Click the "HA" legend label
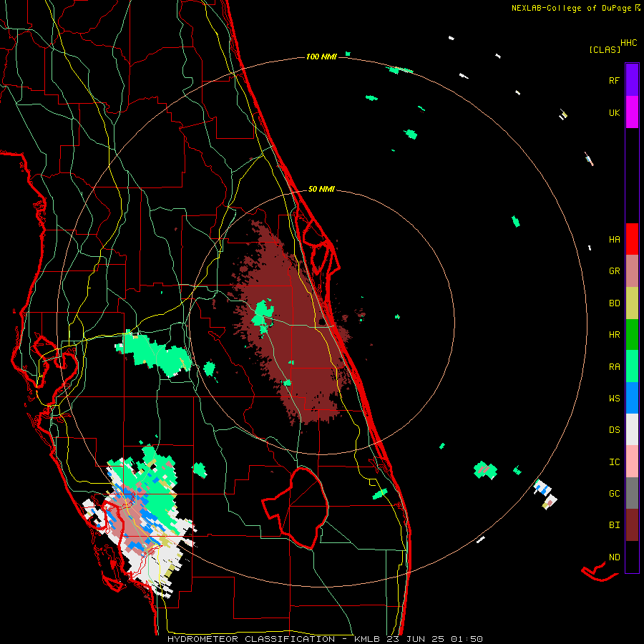This screenshot has width=644, height=644. pos(614,240)
